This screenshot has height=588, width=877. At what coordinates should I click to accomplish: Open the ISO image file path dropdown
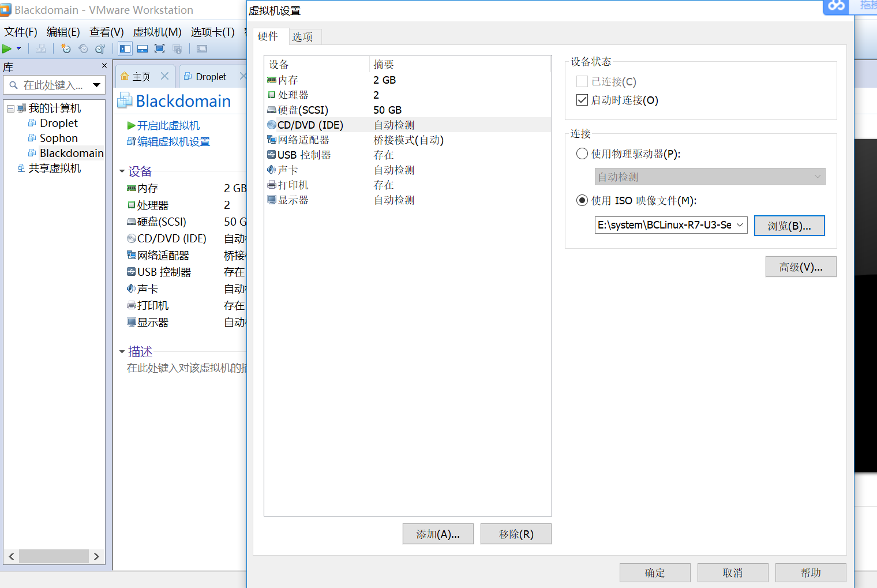tap(740, 225)
